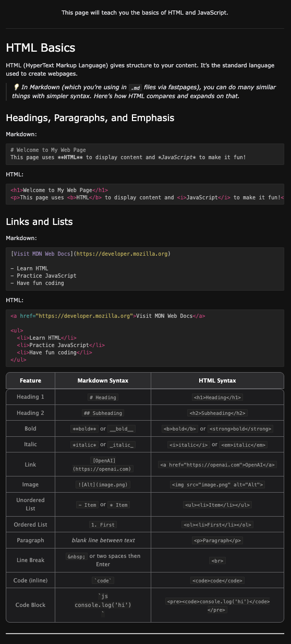Click the "Image" feature cell
291x644 pixels.
click(30, 484)
